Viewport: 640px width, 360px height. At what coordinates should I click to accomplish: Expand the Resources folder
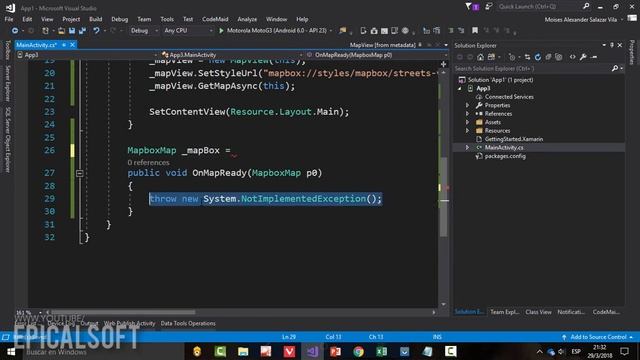point(467,131)
